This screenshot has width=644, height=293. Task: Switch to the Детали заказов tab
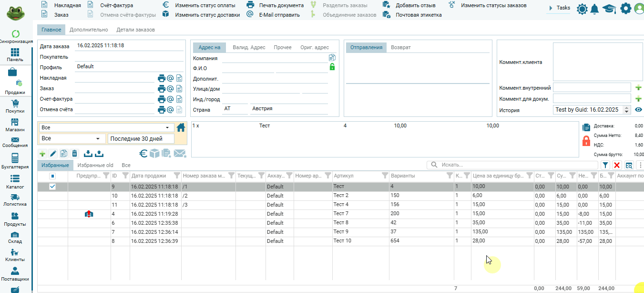pos(135,30)
